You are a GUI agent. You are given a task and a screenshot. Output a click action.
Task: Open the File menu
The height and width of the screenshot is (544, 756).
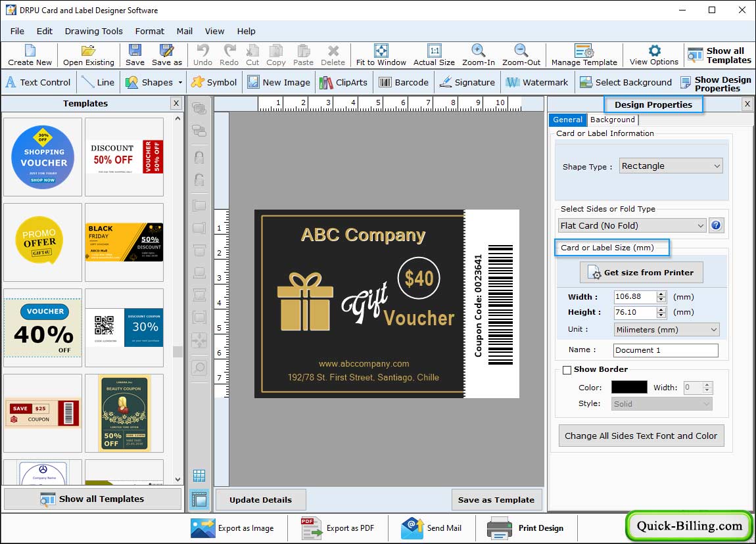point(17,31)
